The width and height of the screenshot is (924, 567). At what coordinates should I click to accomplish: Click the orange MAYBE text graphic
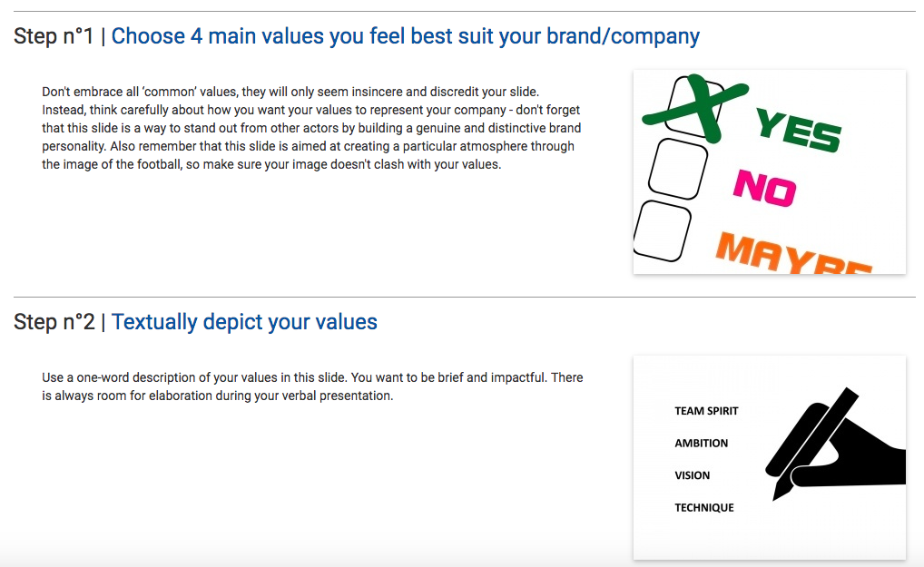tap(792, 254)
